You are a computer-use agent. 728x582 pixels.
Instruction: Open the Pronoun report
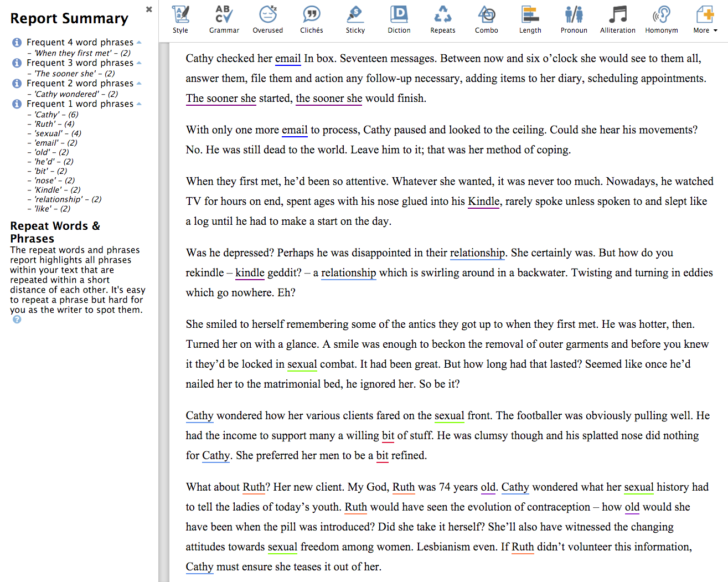click(574, 19)
